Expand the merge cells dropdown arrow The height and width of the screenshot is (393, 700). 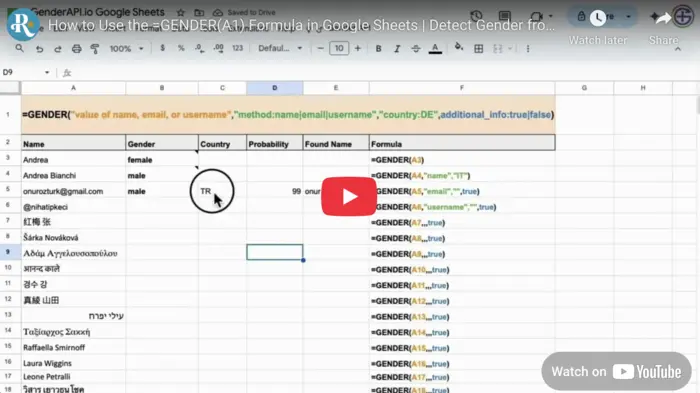click(510, 49)
